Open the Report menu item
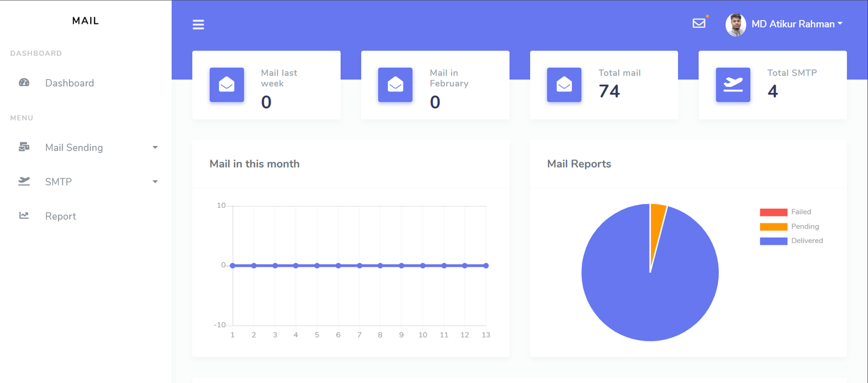 pos(60,216)
